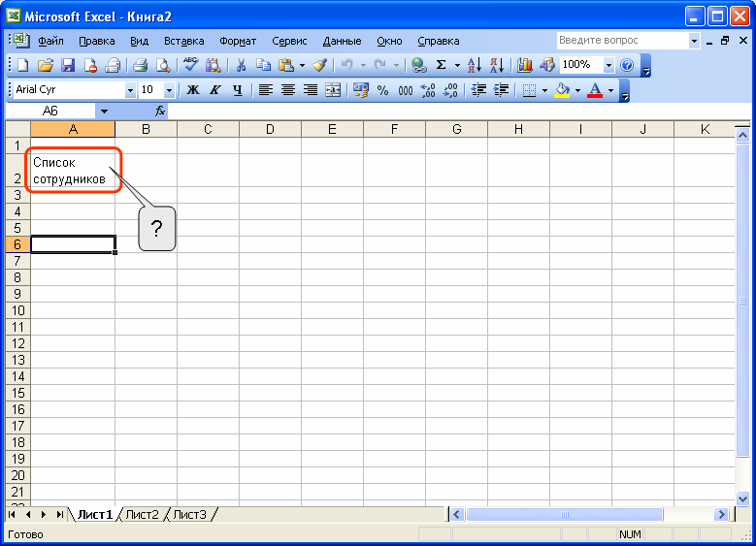The height and width of the screenshot is (546, 756).
Task: Align cell text to the left
Action: click(x=265, y=90)
